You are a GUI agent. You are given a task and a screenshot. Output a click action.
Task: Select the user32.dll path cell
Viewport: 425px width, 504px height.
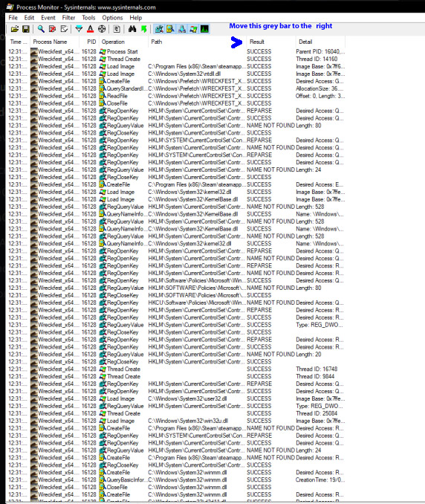187,398
